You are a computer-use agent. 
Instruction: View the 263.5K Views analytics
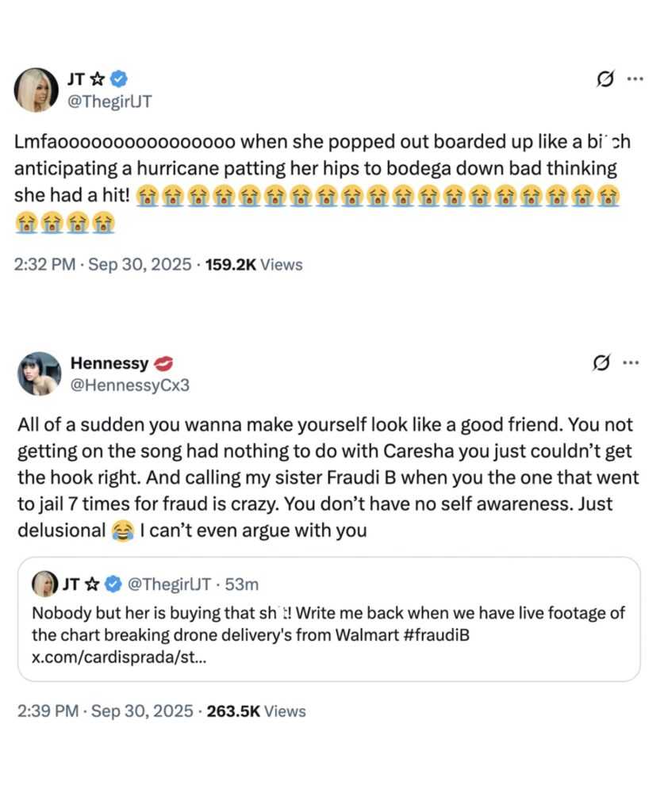pyautogui.click(x=256, y=711)
